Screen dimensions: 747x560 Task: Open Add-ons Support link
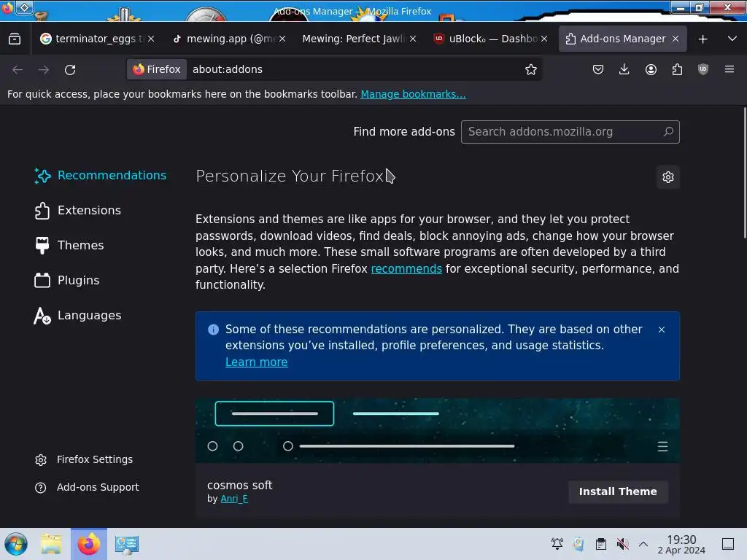point(87,487)
